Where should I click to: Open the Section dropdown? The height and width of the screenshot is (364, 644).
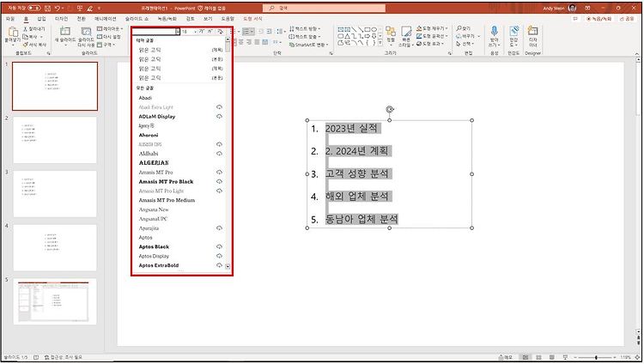106,45
